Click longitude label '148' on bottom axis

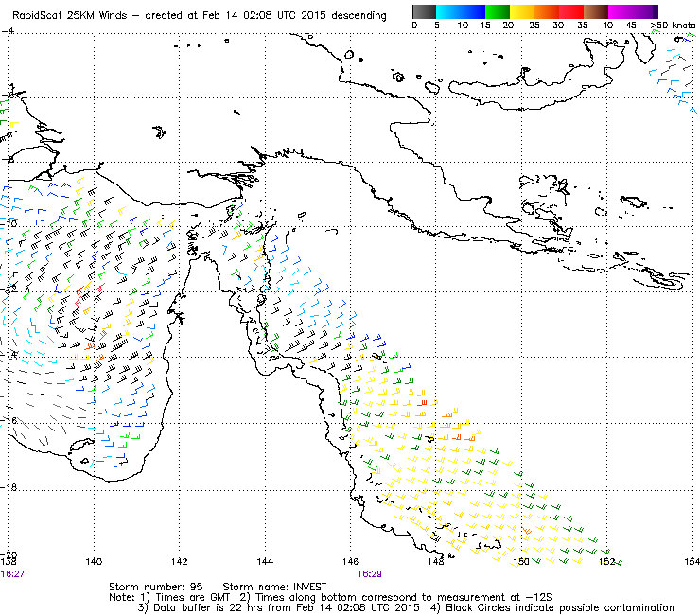click(x=436, y=561)
